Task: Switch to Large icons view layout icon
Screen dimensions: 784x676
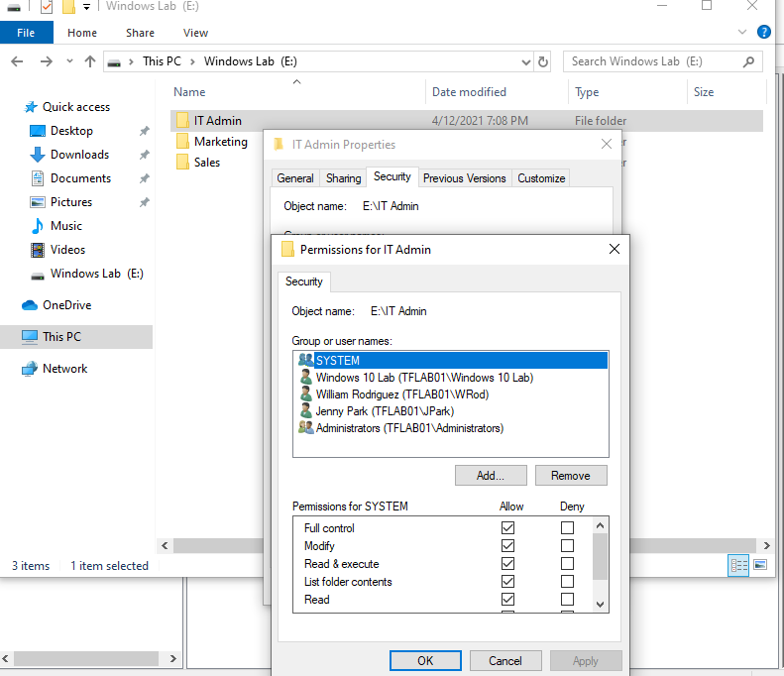Action: click(760, 565)
